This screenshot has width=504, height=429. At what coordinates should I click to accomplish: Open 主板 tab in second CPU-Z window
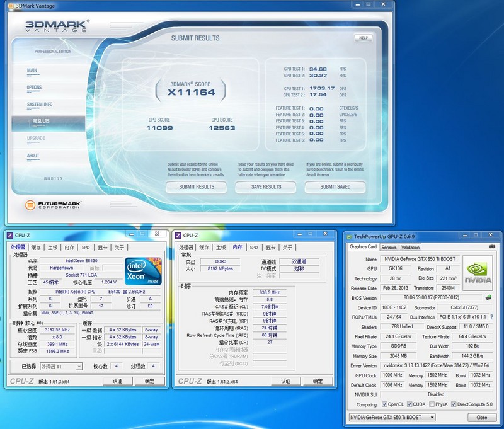pos(221,248)
